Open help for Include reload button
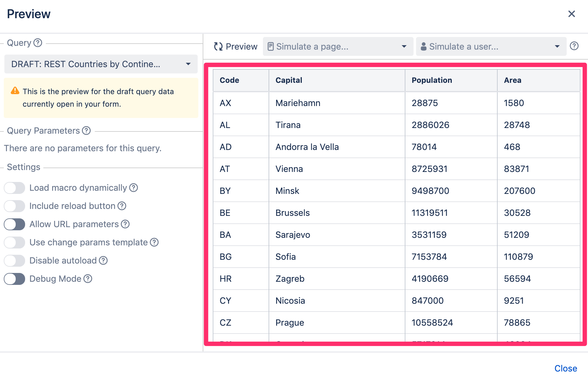This screenshot has height=379, width=588. [122, 206]
